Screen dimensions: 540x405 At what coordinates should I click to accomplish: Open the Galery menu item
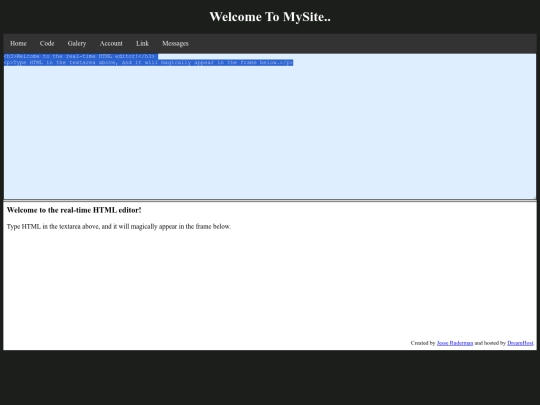[77, 43]
